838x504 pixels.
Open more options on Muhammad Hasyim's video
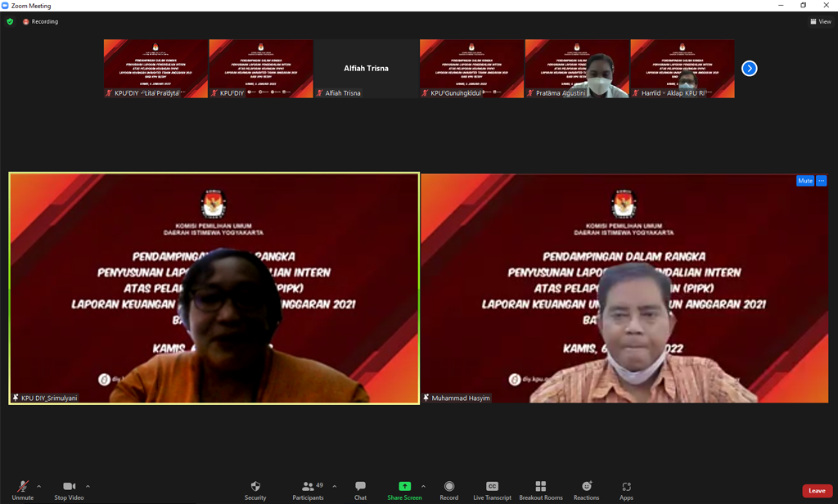point(822,181)
